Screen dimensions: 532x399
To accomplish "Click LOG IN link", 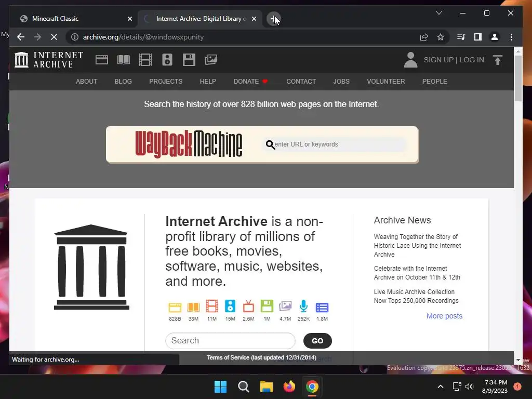I will coord(472,60).
